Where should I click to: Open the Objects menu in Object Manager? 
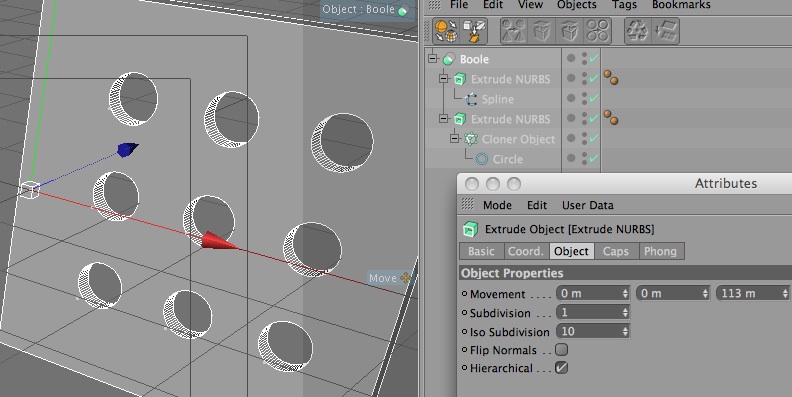pos(577,5)
